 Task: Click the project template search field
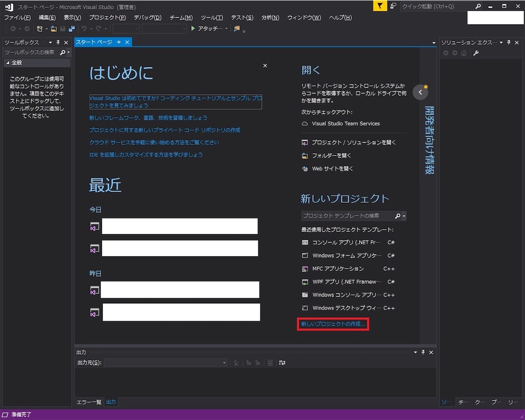(x=347, y=216)
